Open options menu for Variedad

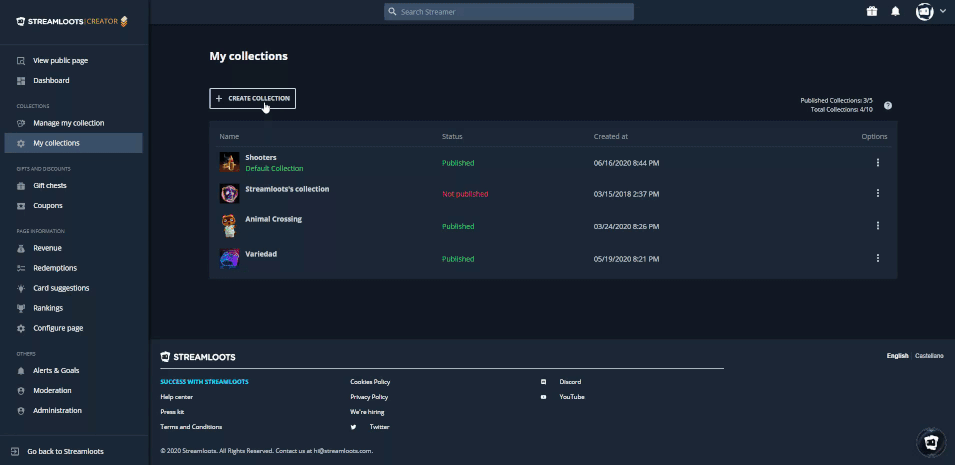[878, 258]
